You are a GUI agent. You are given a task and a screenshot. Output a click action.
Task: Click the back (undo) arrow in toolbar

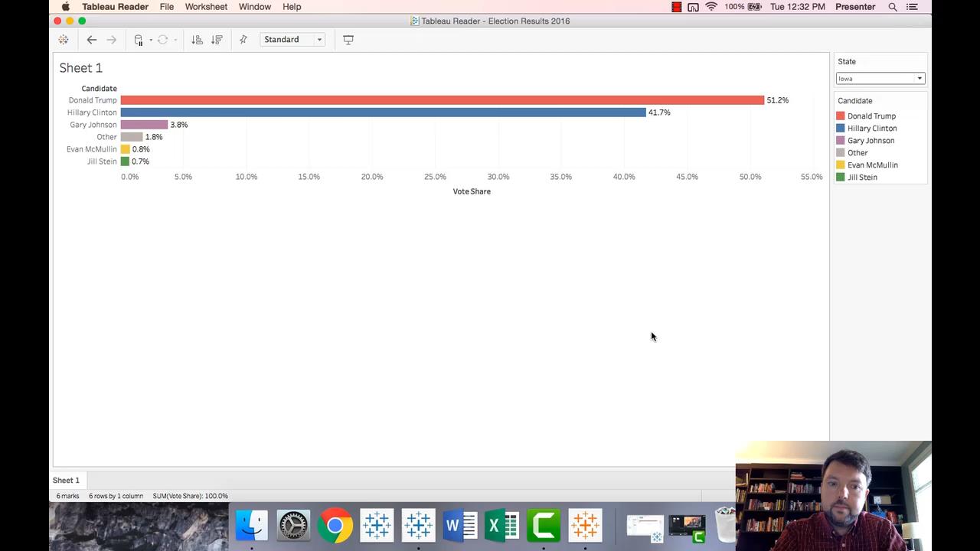pyautogui.click(x=92, y=40)
